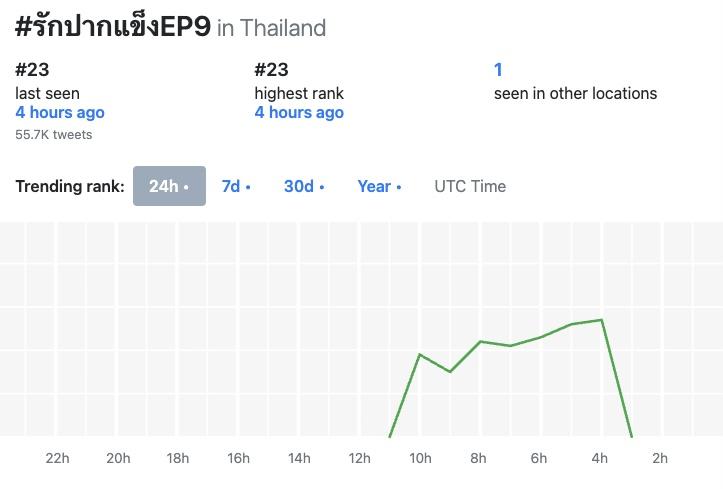723x489 pixels.
Task: Open the 30d trending rank view
Action: [304, 186]
